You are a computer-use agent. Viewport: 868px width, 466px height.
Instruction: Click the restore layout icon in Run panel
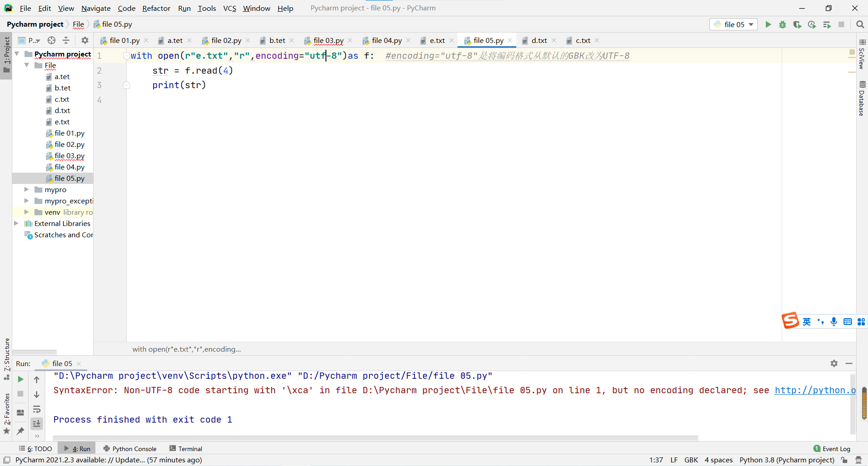pyautogui.click(x=20, y=412)
